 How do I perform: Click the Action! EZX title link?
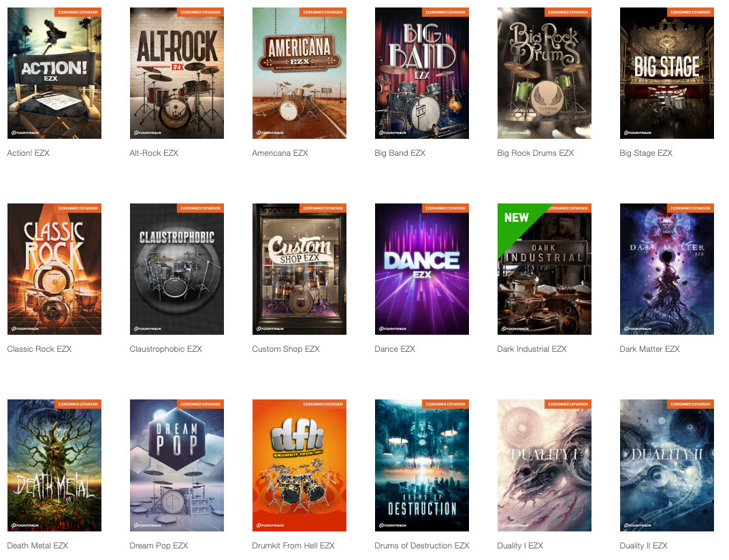pyautogui.click(x=29, y=153)
